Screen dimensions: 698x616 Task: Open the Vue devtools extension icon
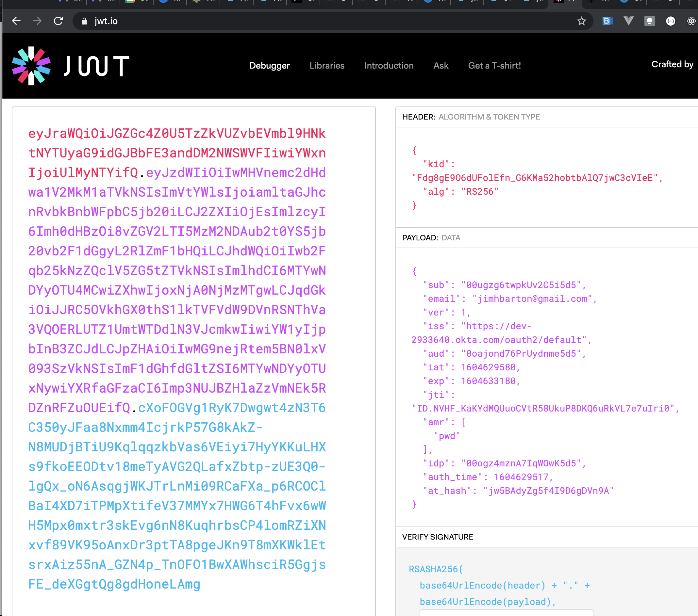(628, 21)
